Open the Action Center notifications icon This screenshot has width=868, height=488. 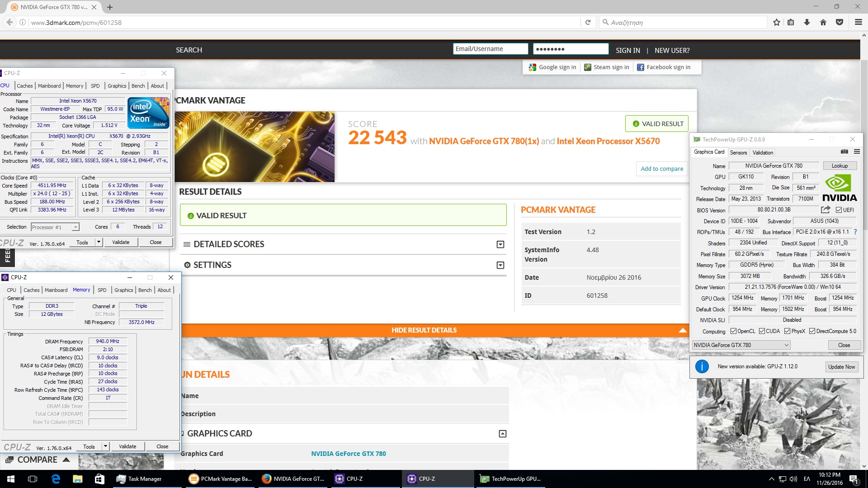coord(854,479)
